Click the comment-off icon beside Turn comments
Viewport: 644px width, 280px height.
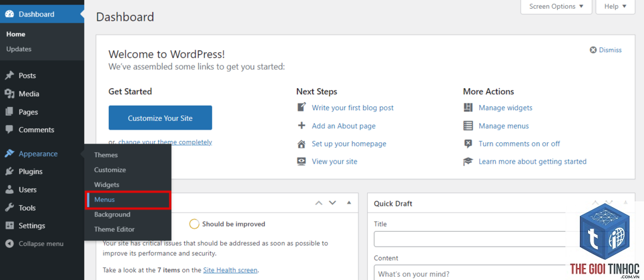[x=468, y=144]
